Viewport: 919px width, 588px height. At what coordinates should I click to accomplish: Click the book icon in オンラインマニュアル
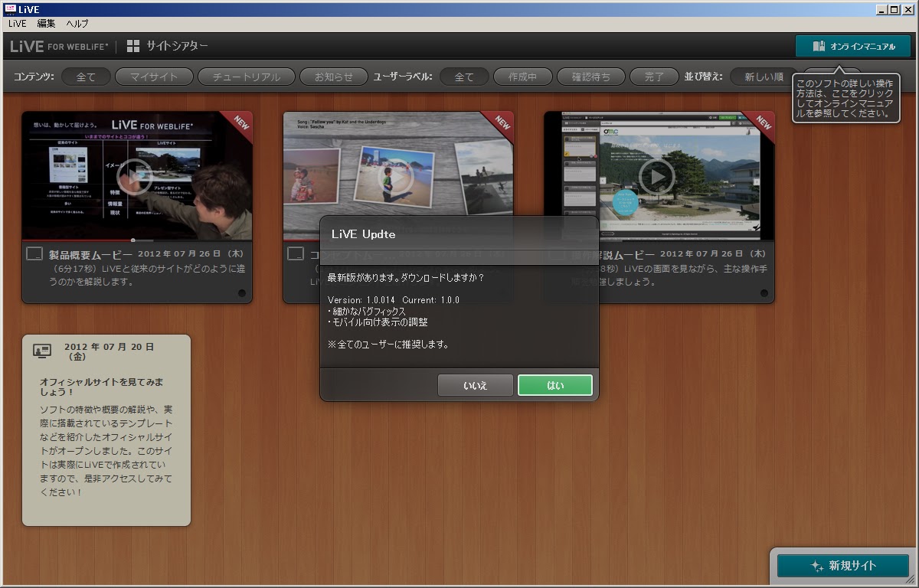819,46
